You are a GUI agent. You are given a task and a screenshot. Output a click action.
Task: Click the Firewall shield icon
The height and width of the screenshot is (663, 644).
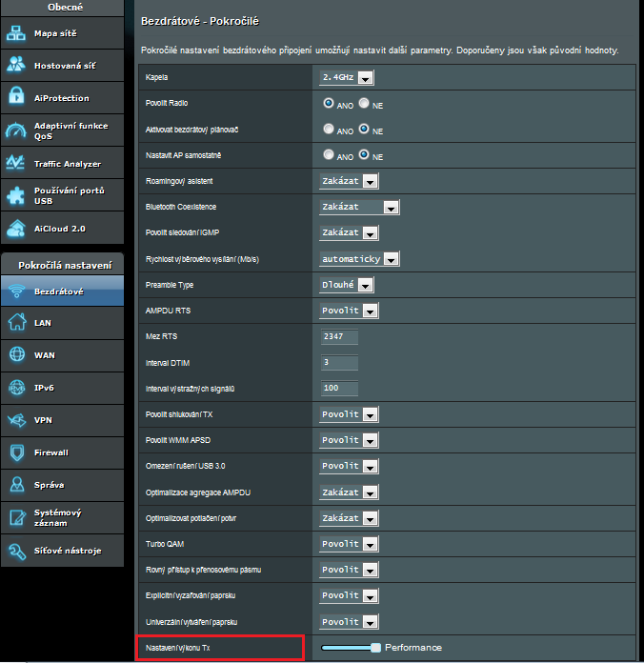17,452
